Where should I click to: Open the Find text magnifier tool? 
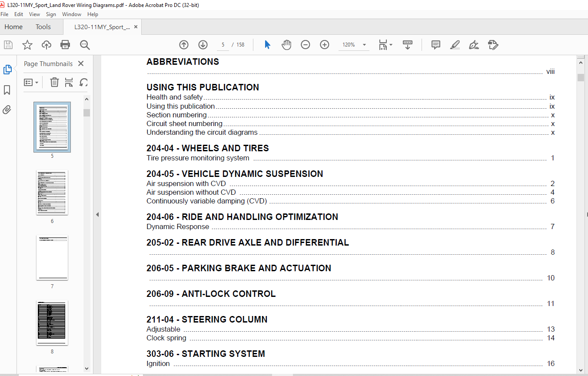click(x=85, y=45)
